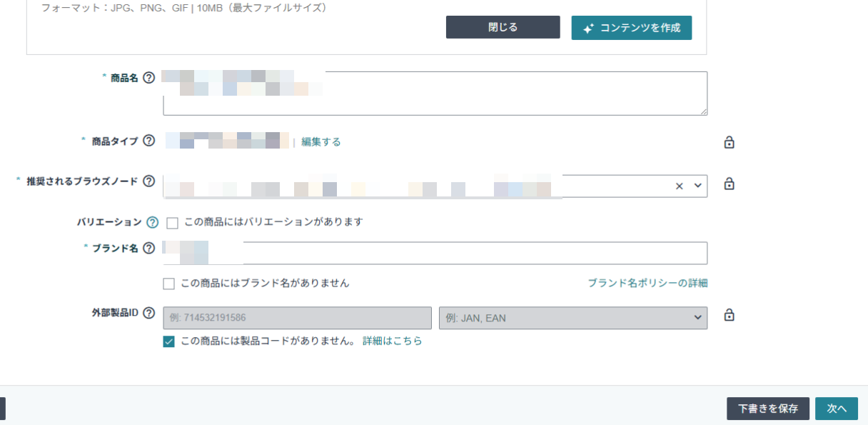Click help icon for 推奨されるブラウズノード

tap(149, 181)
